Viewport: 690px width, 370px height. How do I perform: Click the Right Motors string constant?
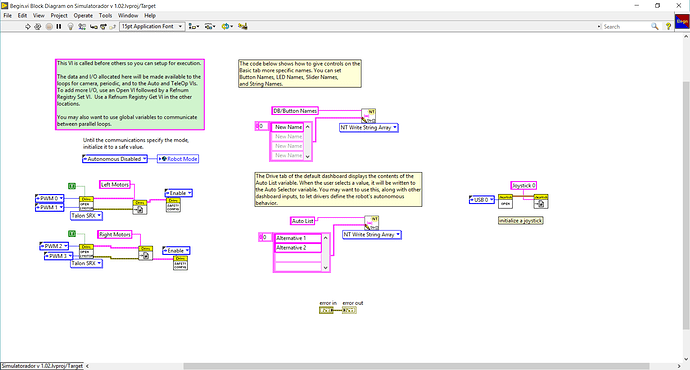click(114, 234)
